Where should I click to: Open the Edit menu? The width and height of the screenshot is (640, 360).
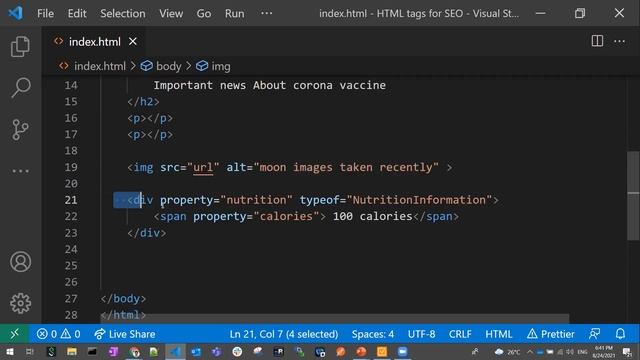click(x=77, y=13)
